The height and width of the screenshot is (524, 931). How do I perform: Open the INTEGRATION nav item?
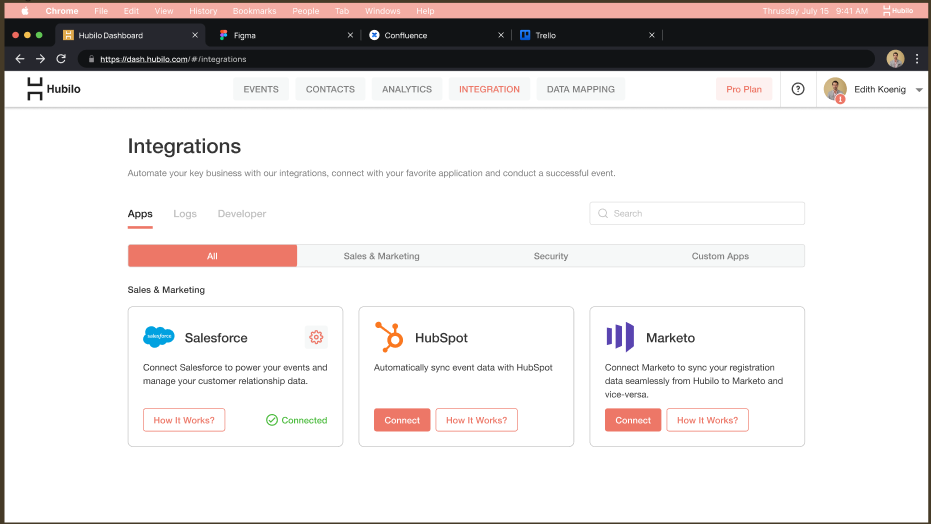click(489, 89)
